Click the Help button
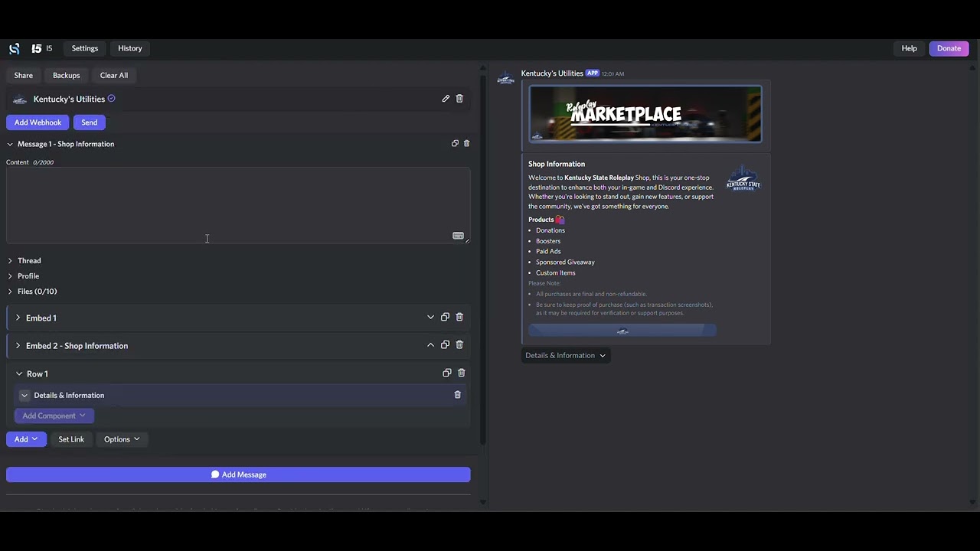Image resolution: width=980 pixels, height=551 pixels. click(909, 48)
